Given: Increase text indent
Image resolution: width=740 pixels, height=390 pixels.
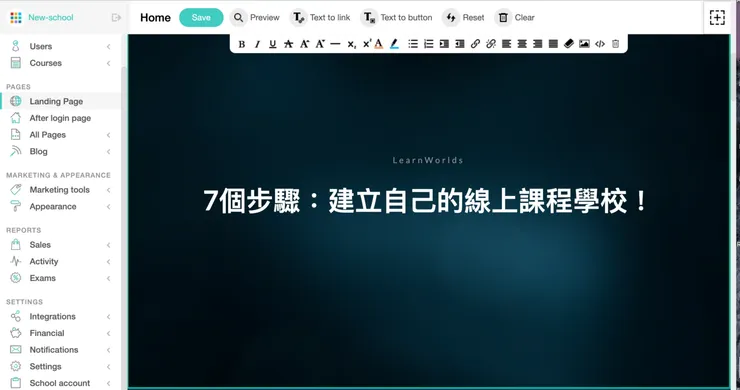Looking at the screenshot, I should click(x=444, y=44).
